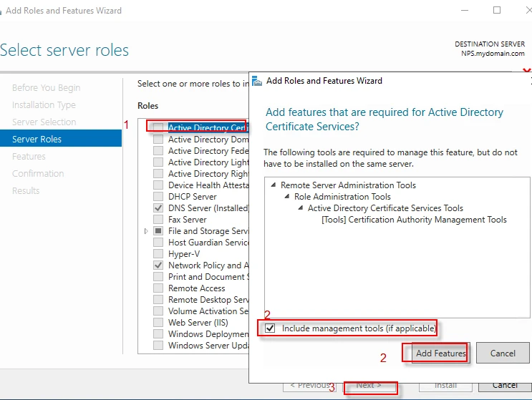Screen dimensions: 532x400
Task: Click the wizard icon in dialog title
Action: 257,81
